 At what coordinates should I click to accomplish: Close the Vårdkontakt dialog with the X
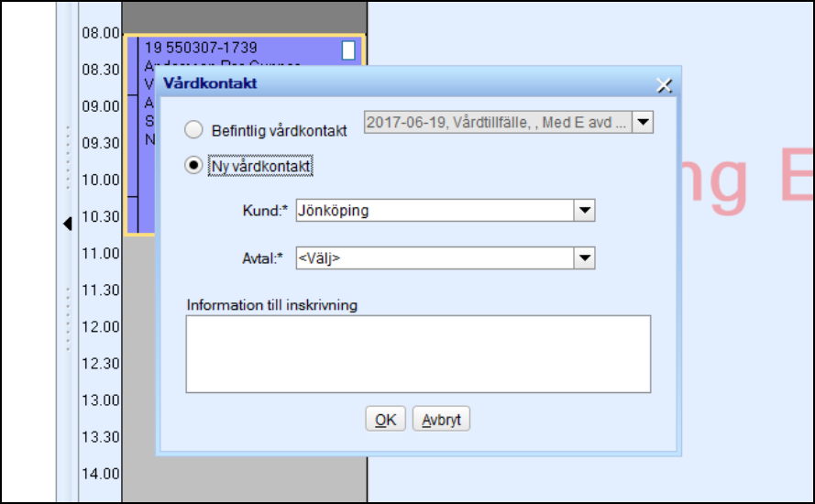click(x=665, y=85)
